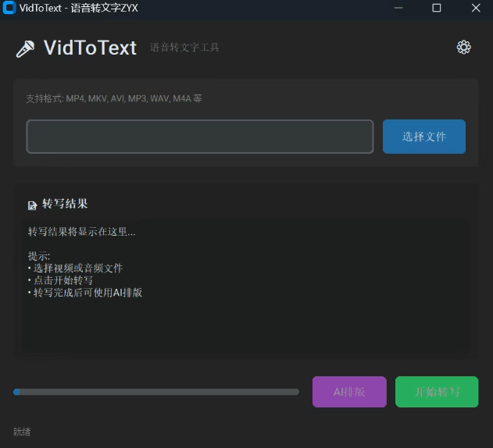The width and height of the screenshot is (493, 448).
Task: Click the 就绪 status text
Action: tap(22, 432)
